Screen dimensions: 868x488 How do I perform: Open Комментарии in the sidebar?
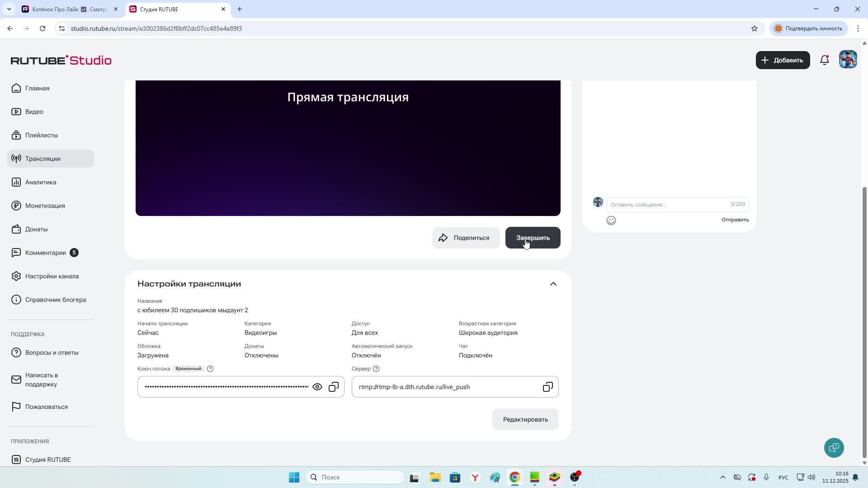point(45,253)
